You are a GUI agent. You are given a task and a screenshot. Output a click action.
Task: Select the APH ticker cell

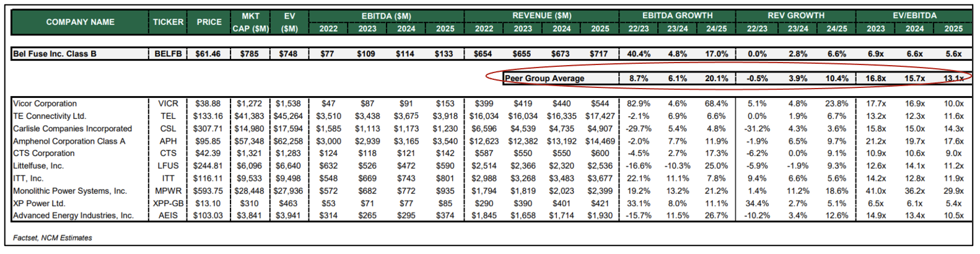point(168,141)
